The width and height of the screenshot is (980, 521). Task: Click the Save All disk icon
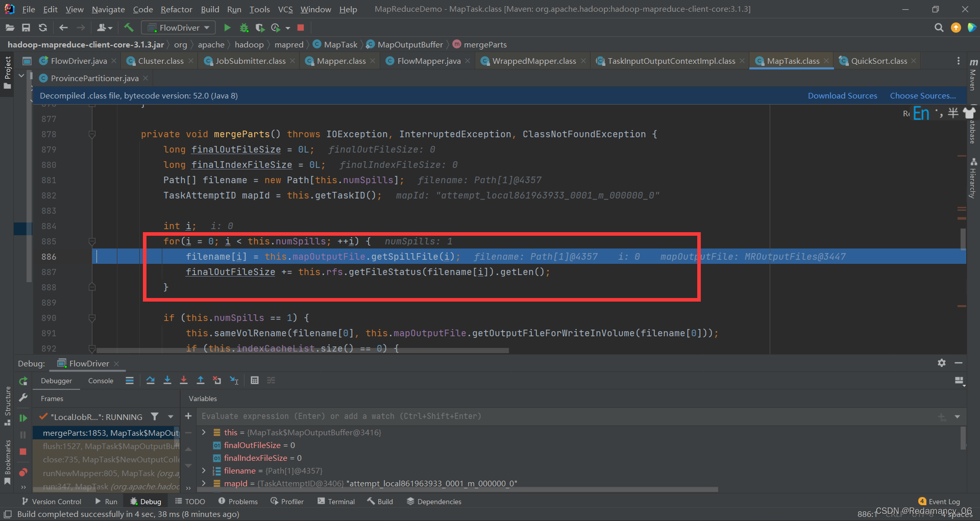point(26,28)
